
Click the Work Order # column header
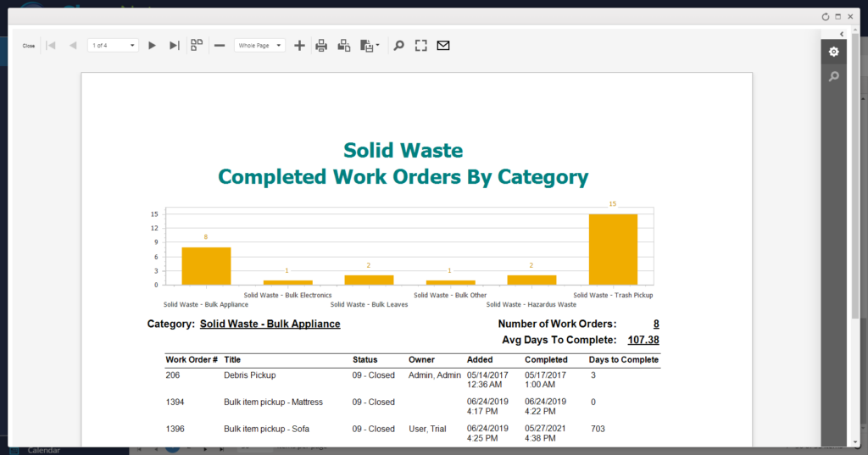[x=192, y=360]
